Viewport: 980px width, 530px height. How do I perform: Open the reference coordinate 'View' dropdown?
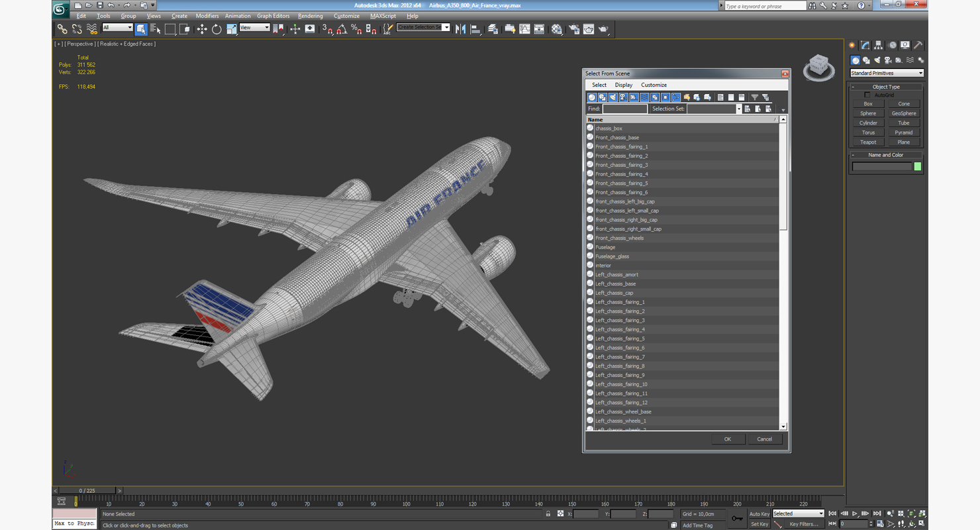(x=255, y=28)
